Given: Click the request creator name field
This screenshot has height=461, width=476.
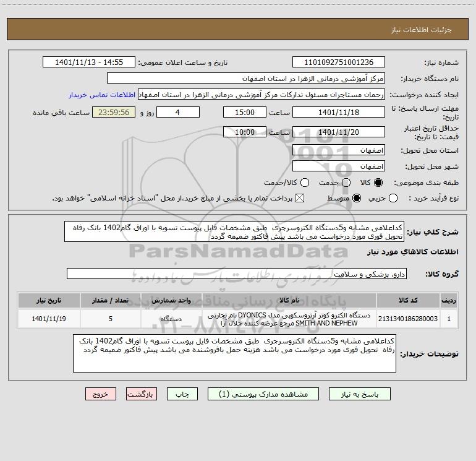Looking at the screenshot, I should click(x=261, y=94).
